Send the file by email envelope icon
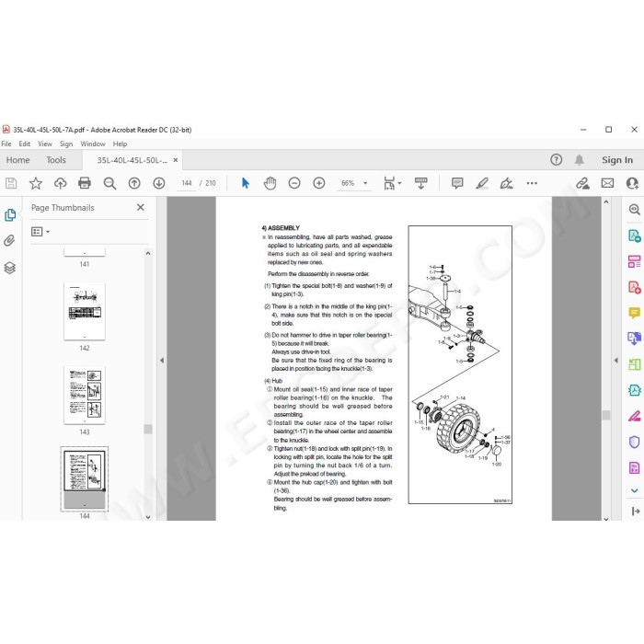 pyautogui.click(x=607, y=183)
